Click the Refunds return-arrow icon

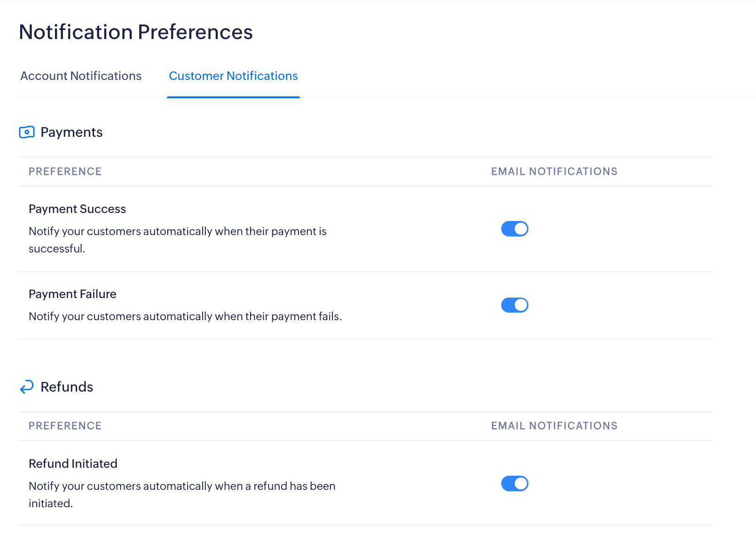[27, 386]
